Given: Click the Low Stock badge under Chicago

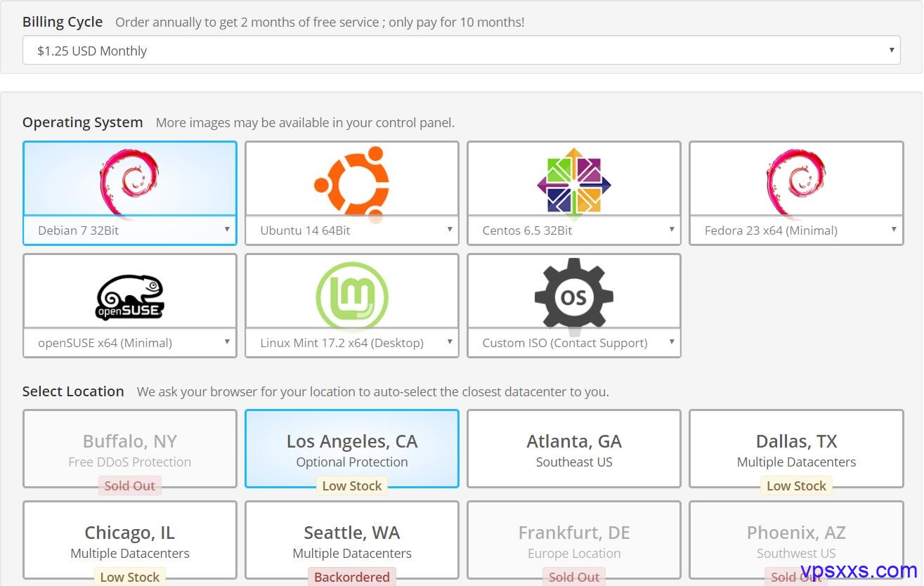Looking at the screenshot, I should tap(130, 577).
